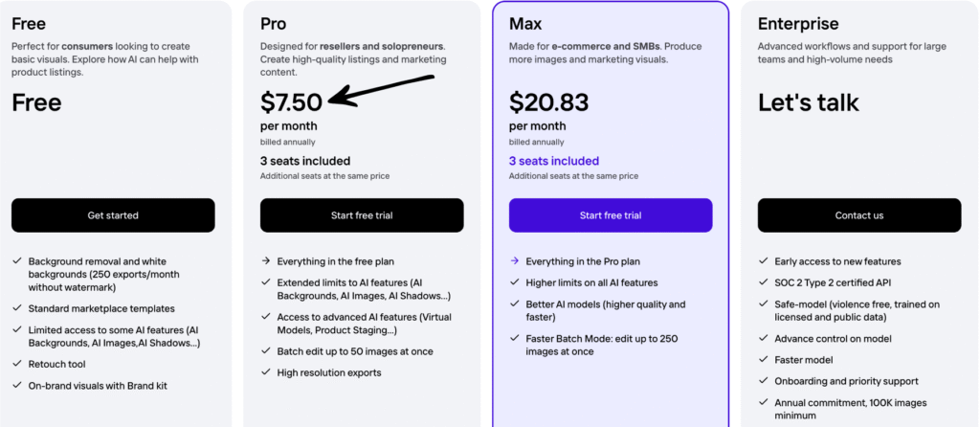Click the Enterprise plan heading
Screen dimensions: 980x427
(x=798, y=23)
